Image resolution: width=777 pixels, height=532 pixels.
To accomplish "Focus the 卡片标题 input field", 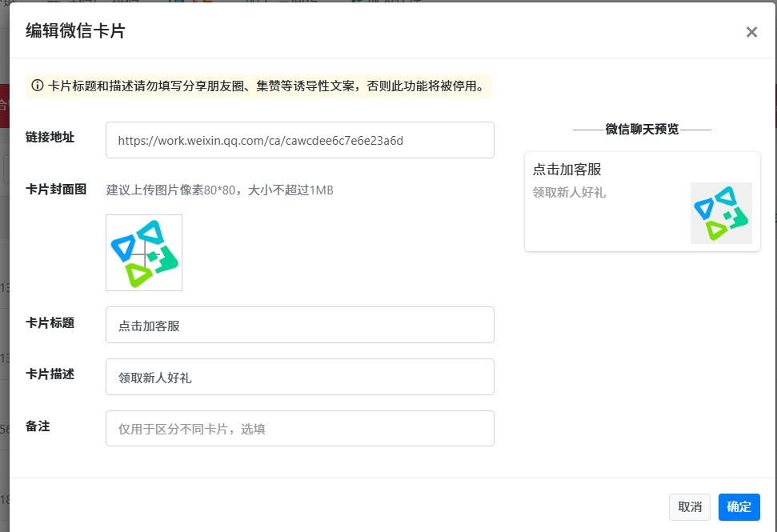I will coord(299,325).
